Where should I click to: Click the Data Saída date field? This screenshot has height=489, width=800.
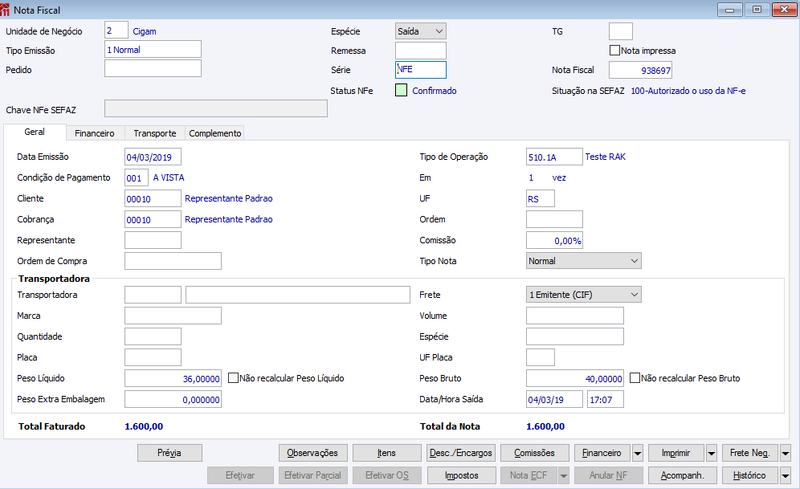coord(554,399)
